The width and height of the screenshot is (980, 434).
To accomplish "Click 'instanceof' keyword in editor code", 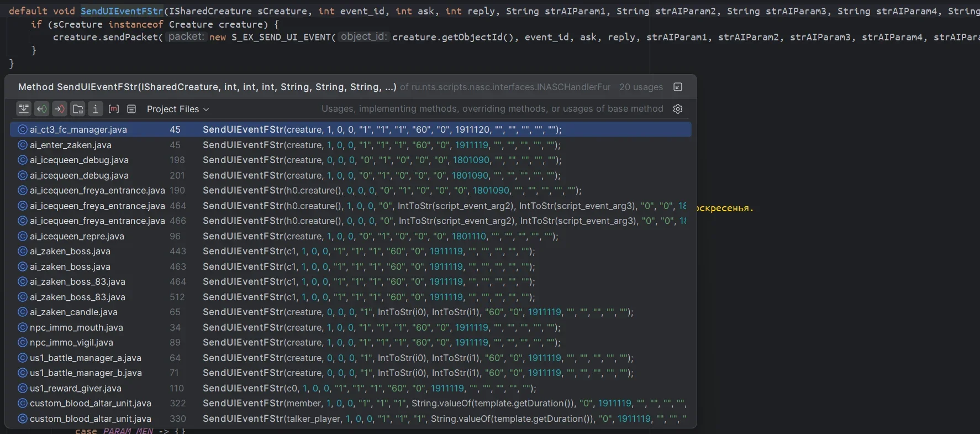I will coord(135,24).
